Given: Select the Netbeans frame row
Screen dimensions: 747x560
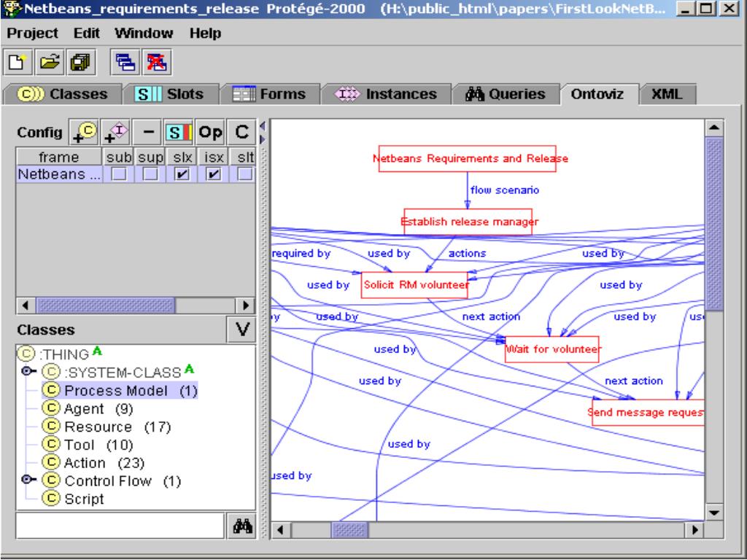Looking at the screenshot, I should pos(136,174).
